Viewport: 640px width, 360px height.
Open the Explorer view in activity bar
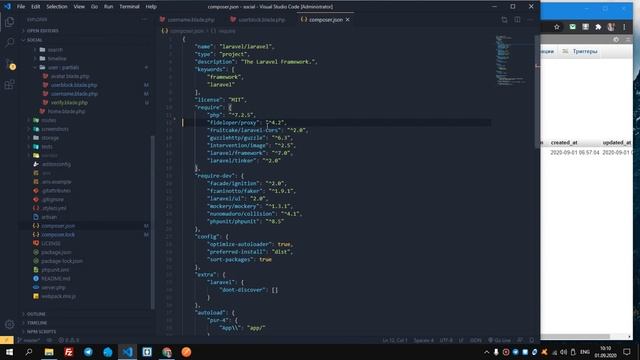click(9, 22)
